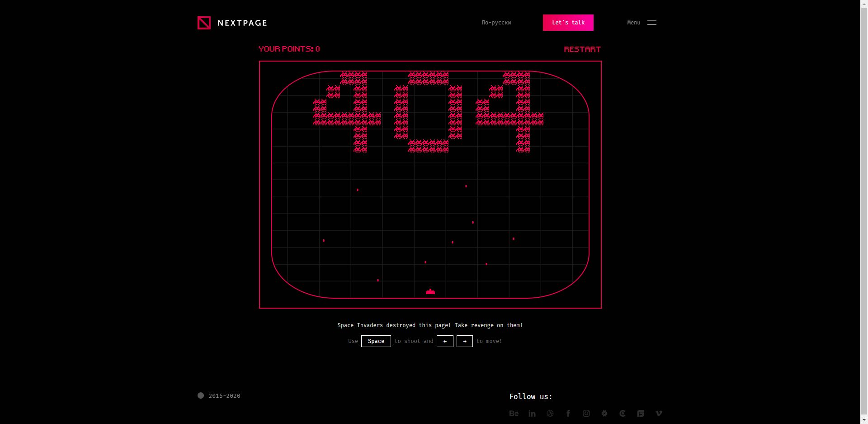Visit the Facebook page icon

[568, 413]
